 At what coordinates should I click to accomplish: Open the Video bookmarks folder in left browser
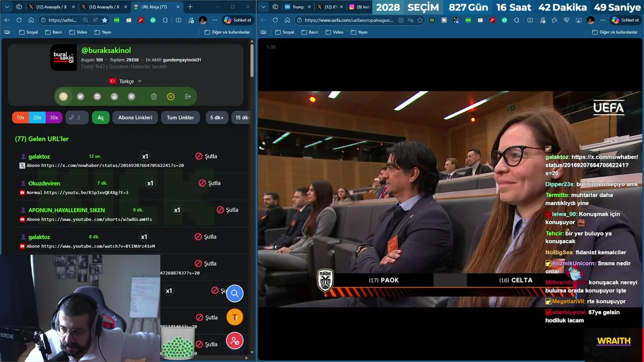click(78, 32)
